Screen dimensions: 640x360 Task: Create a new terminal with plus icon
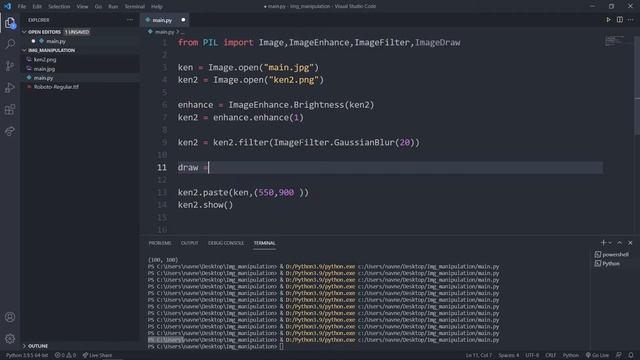pos(603,242)
